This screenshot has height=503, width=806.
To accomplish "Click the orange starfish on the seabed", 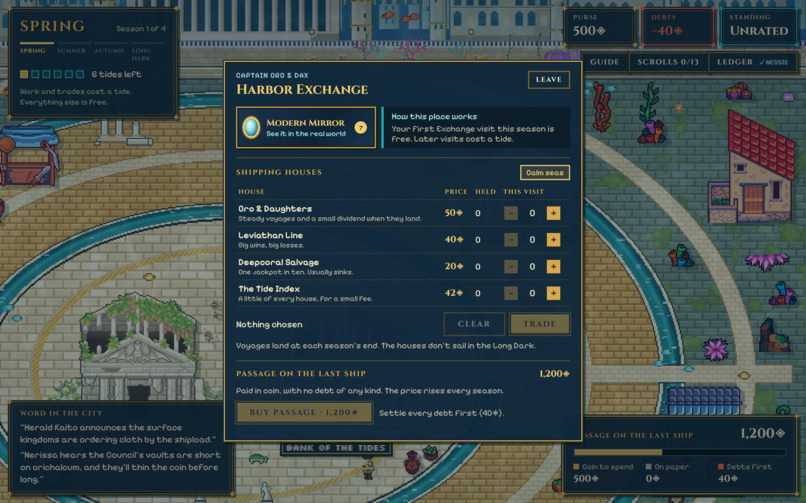I will pos(679,108).
